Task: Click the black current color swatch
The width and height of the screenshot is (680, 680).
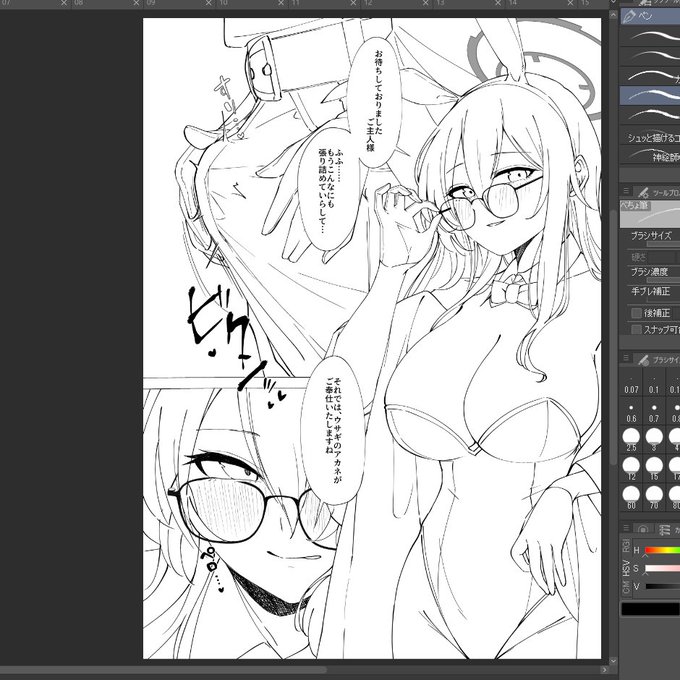Action: pos(650,609)
